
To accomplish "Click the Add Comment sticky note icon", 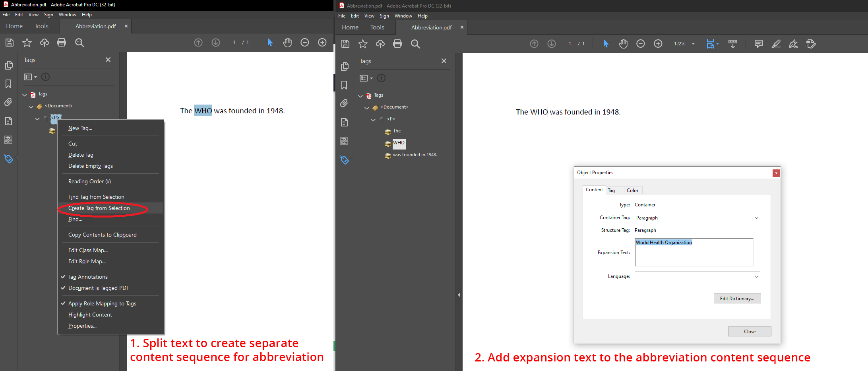I will point(758,44).
